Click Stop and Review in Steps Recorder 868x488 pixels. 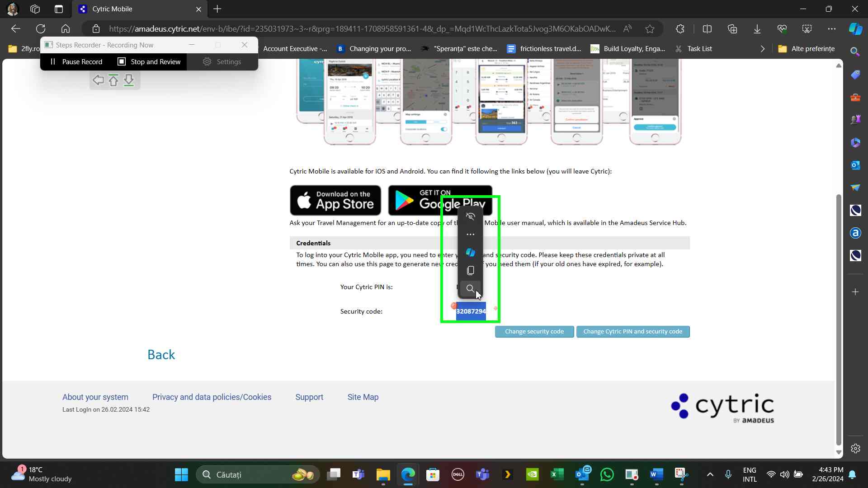tap(149, 62)
